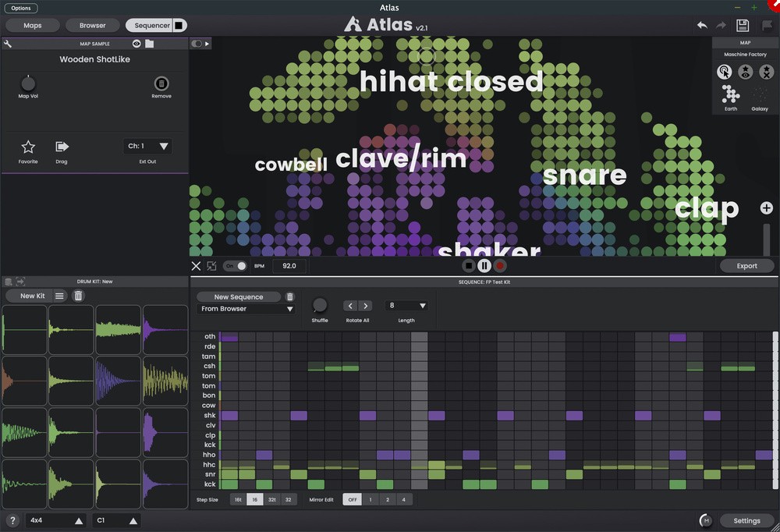Select the Earth map view
780x532 pixels.
[731, 94]
